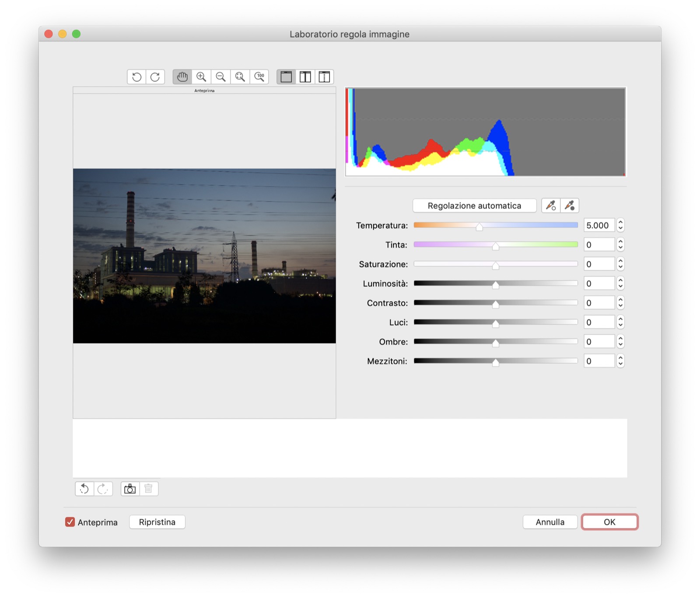Select the single full preview mode
Image resolution: width=700 pixels, height=598 pixels.
[286, 77]
